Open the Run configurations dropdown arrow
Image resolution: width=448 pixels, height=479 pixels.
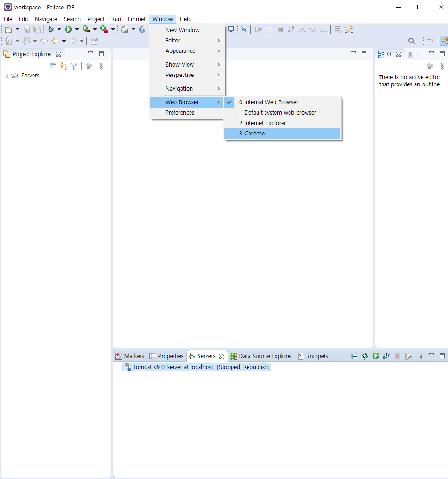click(77, 29)
